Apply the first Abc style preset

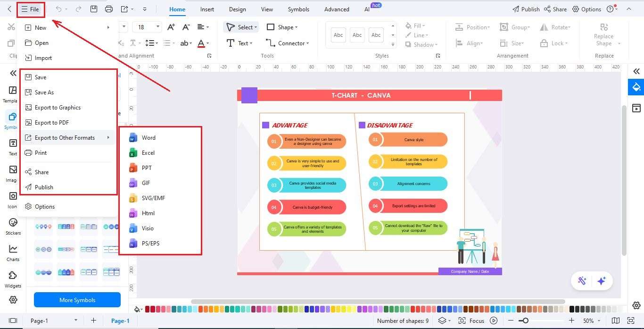[x=339, y=35]
